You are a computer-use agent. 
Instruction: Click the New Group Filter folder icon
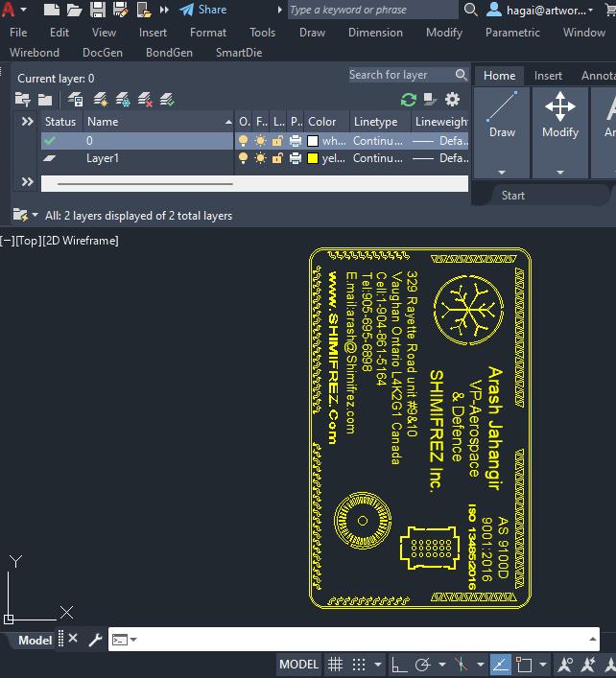point(45,100)
